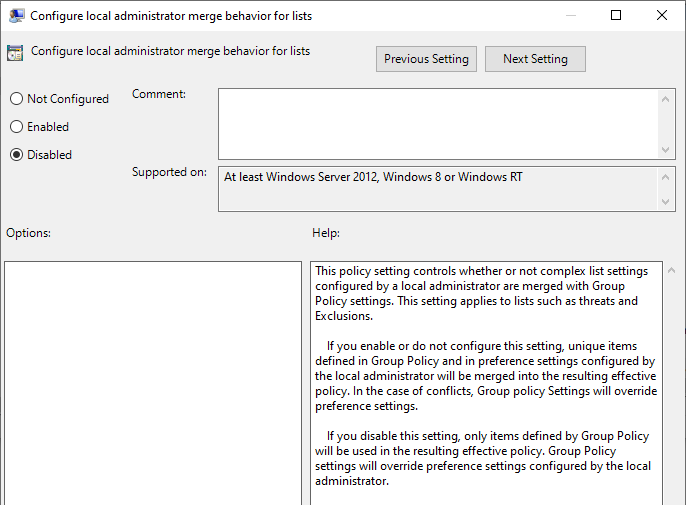Viewport: 686px width, 505px height.
Task: Click the Help description text area
Action: tap(486, 383)
